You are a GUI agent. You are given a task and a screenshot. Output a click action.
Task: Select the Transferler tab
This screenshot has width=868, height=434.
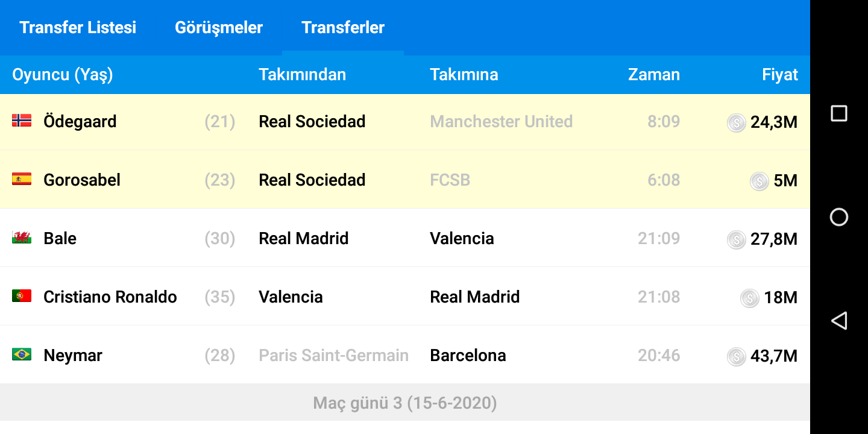343,28
